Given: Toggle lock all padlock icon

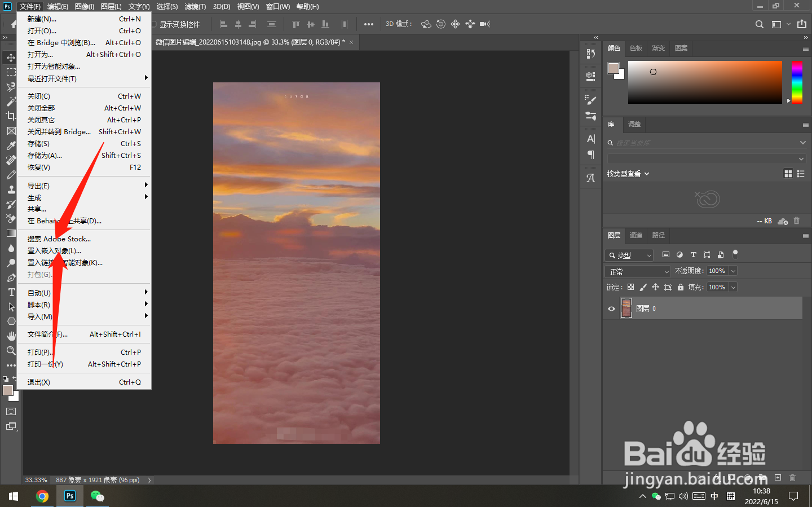Looking at the screenshot, I should (x=681, y=287).
